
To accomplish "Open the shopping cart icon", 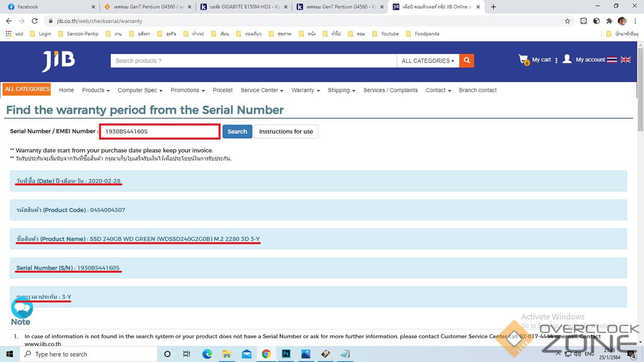I will pos(523,59).
